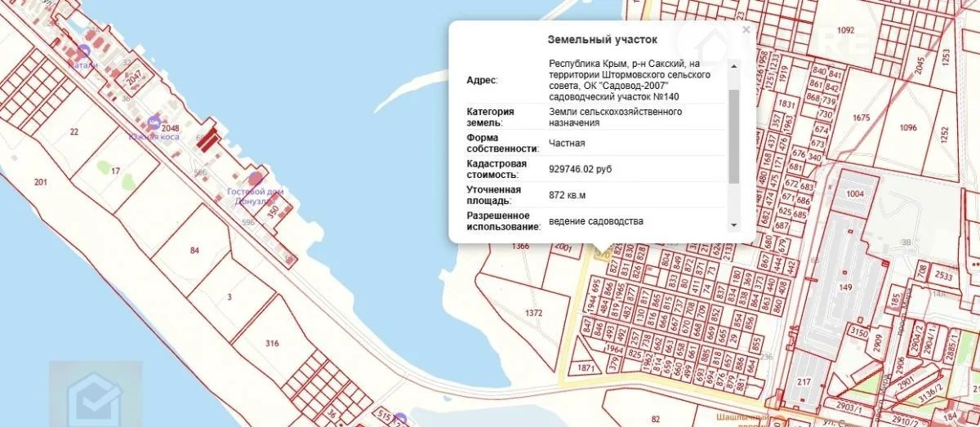This screenshot has width=980, height=427.
Task: Click the orange Шашлычный place marker
Action: tap(778, 420)
